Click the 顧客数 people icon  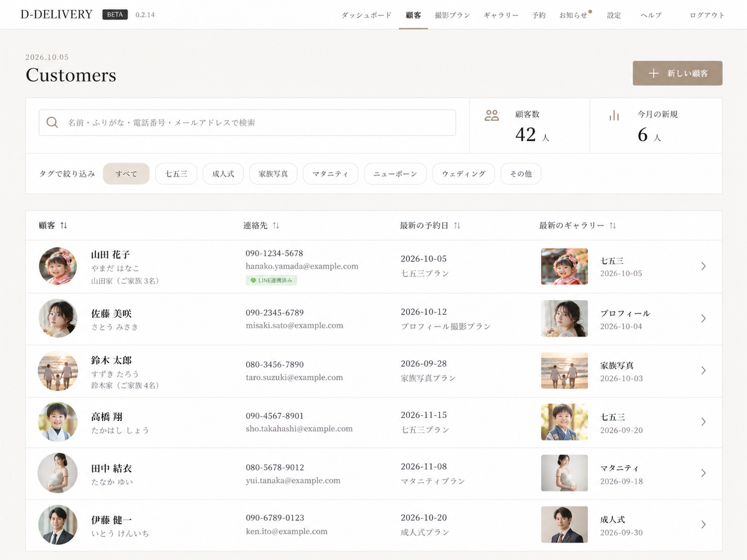tap(492, 116)
